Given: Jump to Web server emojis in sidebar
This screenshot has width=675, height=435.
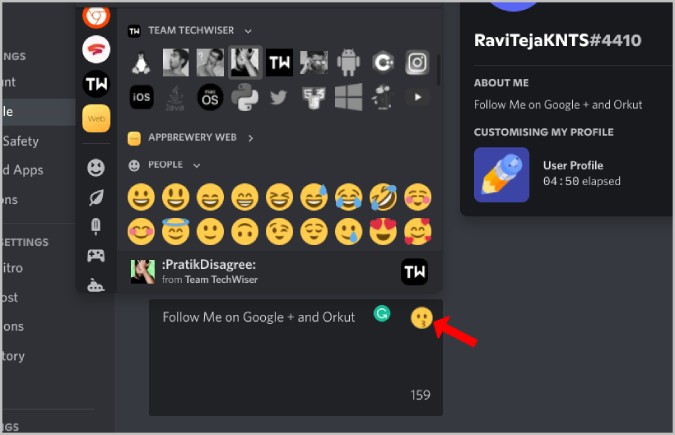Looking at the screenshot, I should click(x=96, y=118).
